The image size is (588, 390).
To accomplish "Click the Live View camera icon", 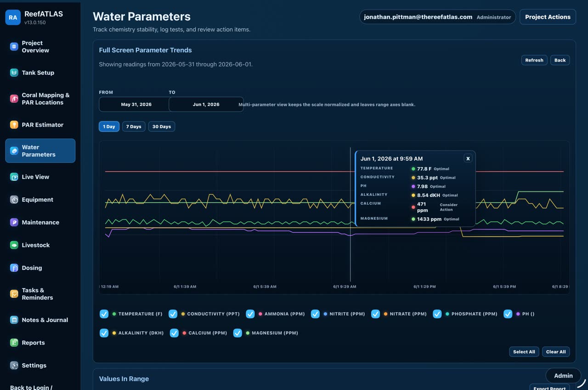I will pyautogui.click(x=14, y=177).
